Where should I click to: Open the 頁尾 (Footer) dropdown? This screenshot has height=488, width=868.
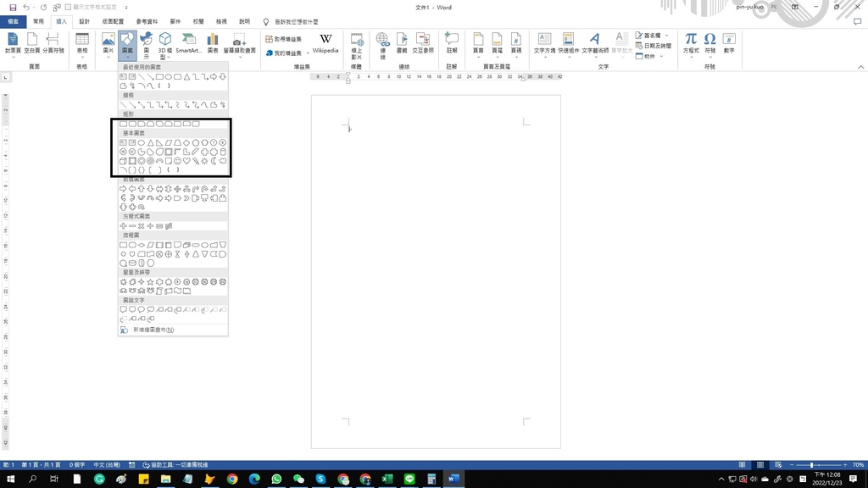coord(497,45)
